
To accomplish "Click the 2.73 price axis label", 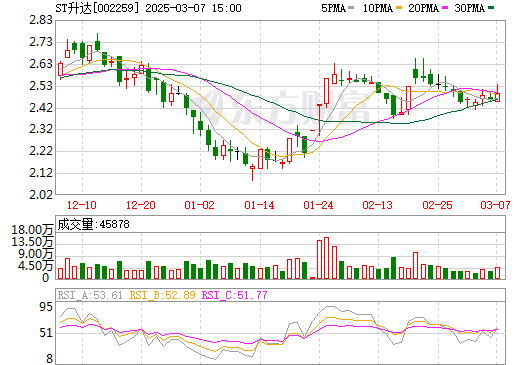I will (x=41, y=42).
